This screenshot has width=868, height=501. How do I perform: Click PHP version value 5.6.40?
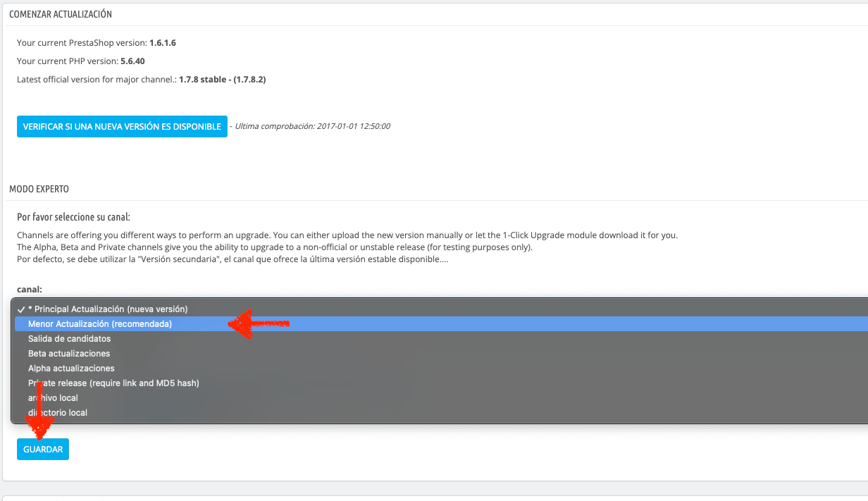point(132,61)
